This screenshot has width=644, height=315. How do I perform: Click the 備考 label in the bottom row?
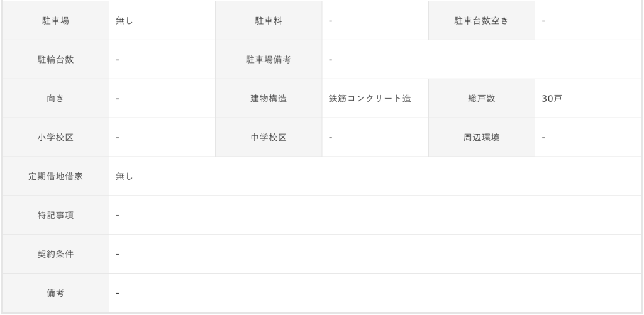(55, 294)
